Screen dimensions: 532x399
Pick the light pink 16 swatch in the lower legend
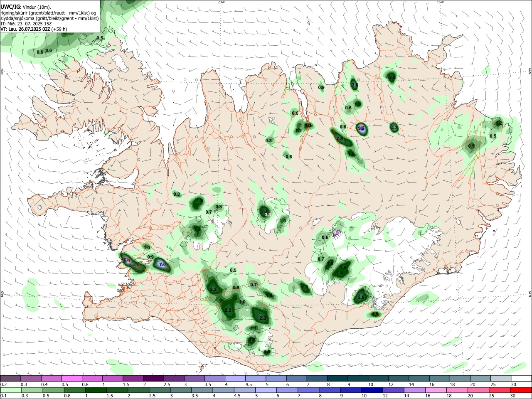pos(436,390)
